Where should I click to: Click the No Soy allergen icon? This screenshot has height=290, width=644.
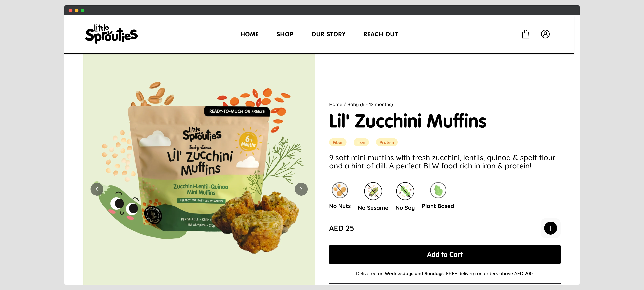(x=405, y=191)
